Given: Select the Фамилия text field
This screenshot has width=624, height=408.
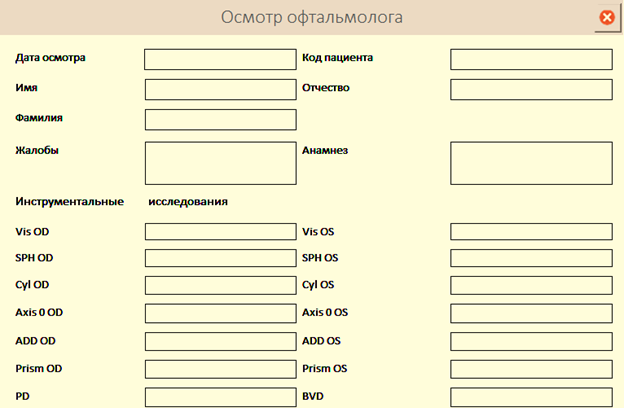Looking at the screenshot, I should coord(220,119).
